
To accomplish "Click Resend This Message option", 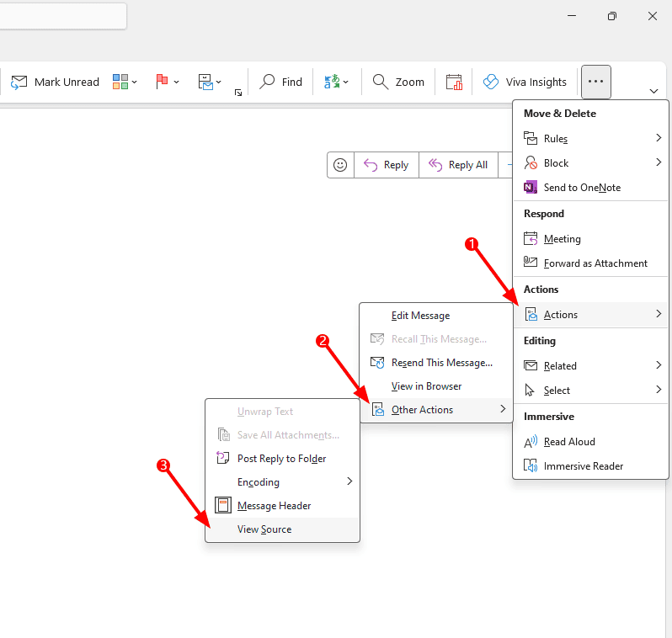I will [441, 363].
